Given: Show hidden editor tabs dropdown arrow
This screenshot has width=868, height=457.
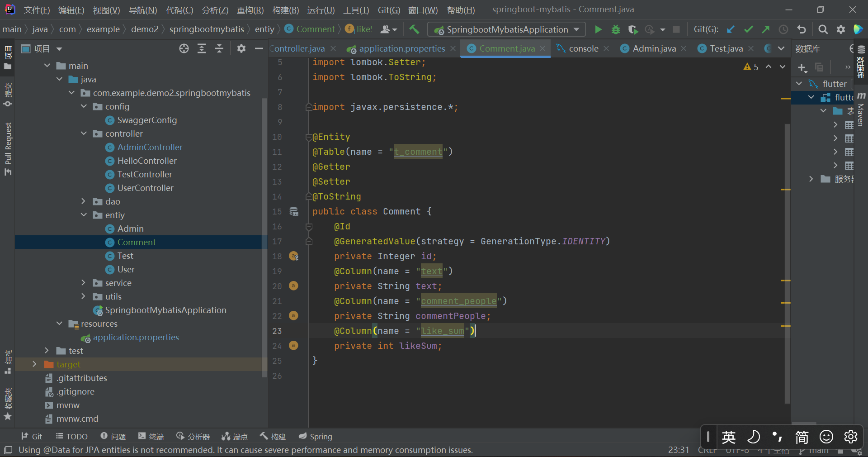Looking at the screenshot, I should 781,48.
